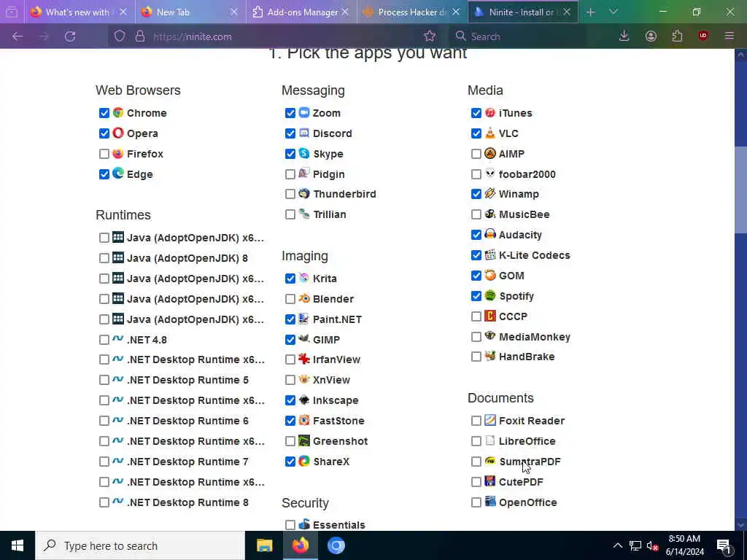
Task: Click the Audacity headphones icon
Action: pos(489,234)
